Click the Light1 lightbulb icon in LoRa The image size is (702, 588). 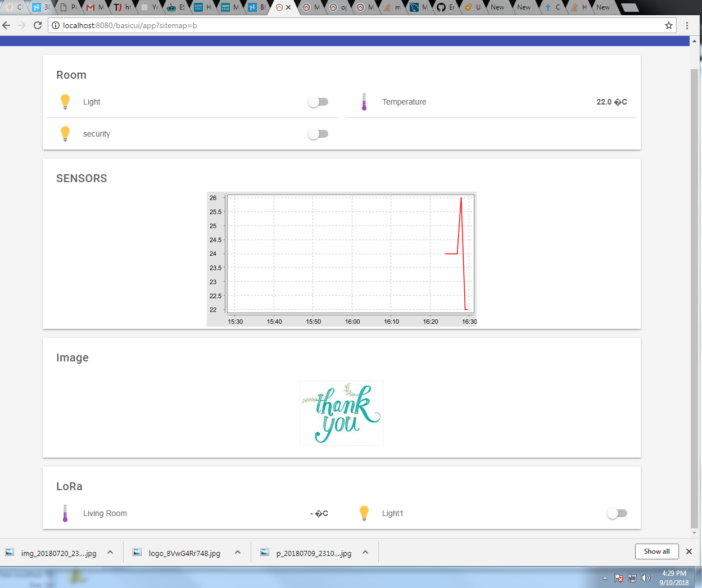[364, 513]
